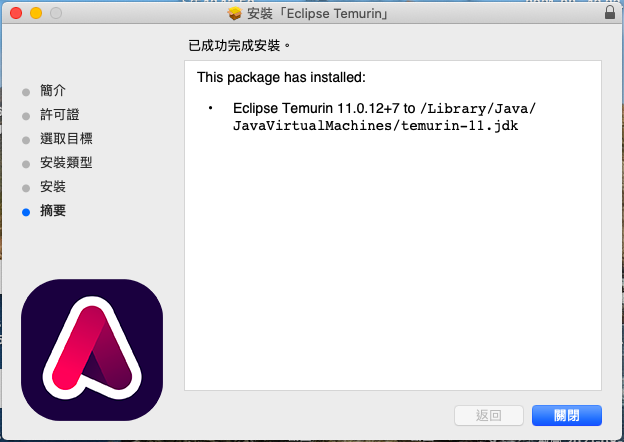
Task: Click the Adoptium Temurin logo image
Action: coord(92,350)
